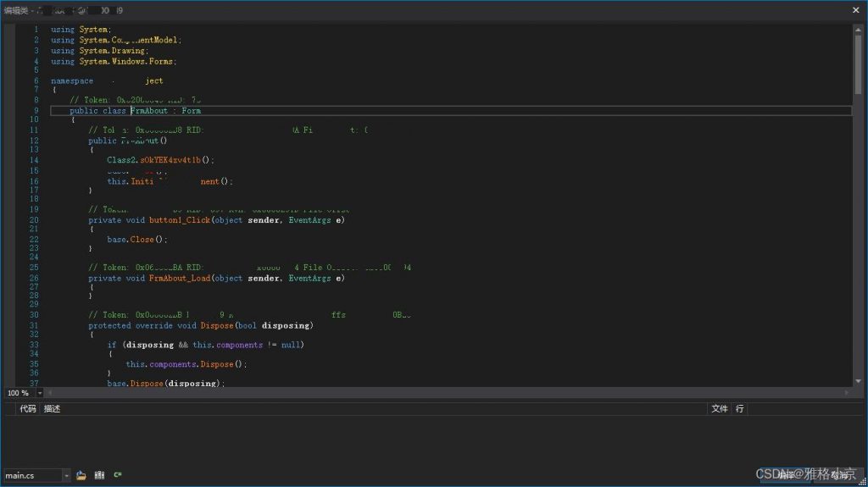Click the horizontal scrollbar left arrow
This screenshot has height=487, width=868.
click(x=50, y=393)
